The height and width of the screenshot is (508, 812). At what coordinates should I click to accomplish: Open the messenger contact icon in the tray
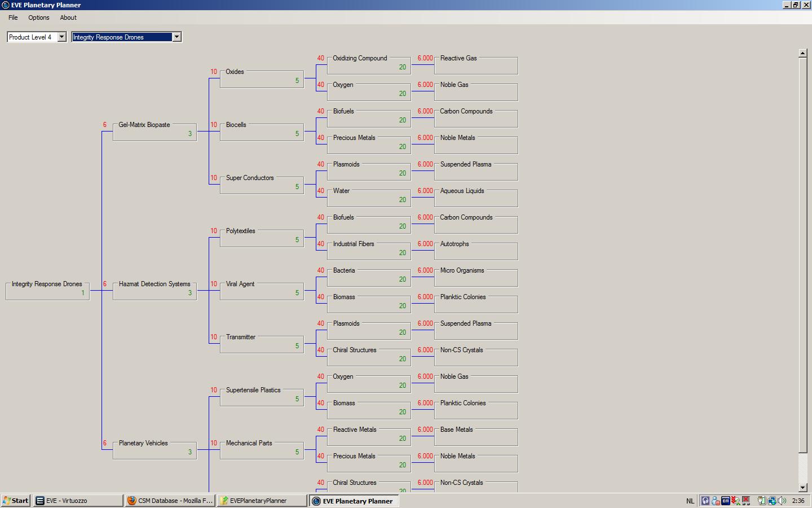[716, 501]
